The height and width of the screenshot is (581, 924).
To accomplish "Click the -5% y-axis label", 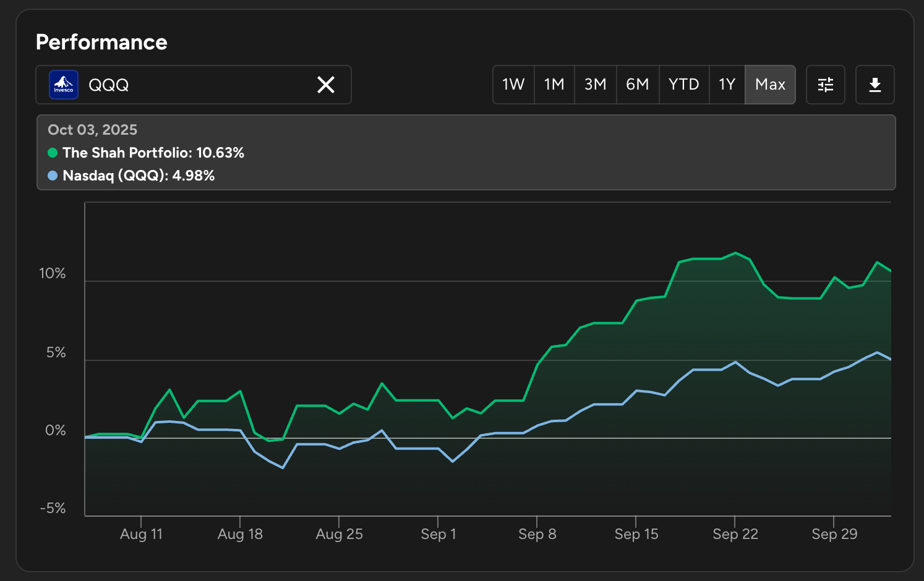I will point(53,508).
